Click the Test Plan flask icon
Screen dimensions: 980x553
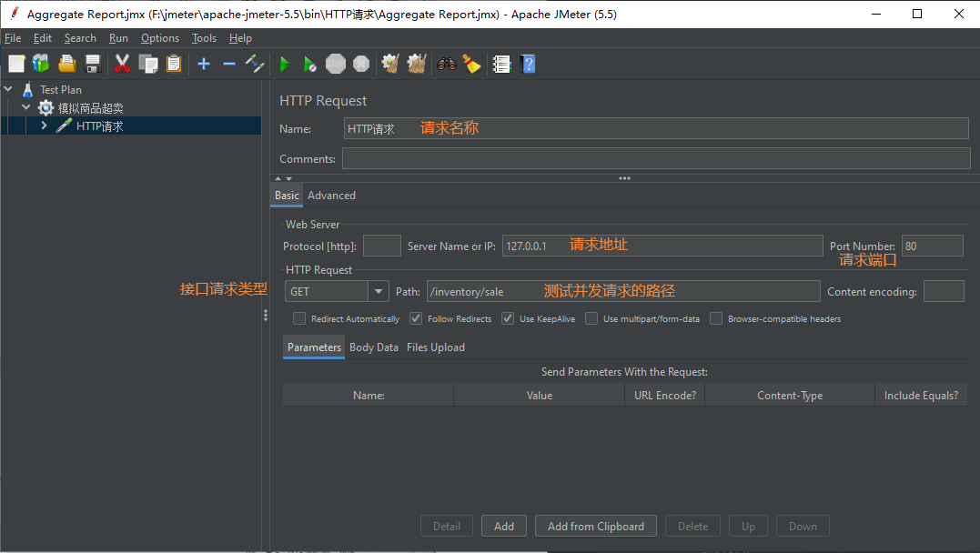pos(27,89)
